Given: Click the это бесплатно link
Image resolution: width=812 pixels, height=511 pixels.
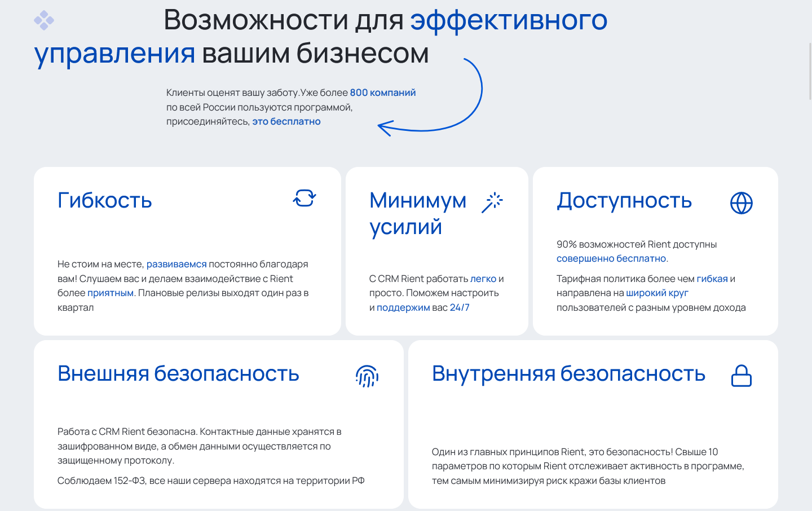Looking at the screenshot, I should point(287,121).
